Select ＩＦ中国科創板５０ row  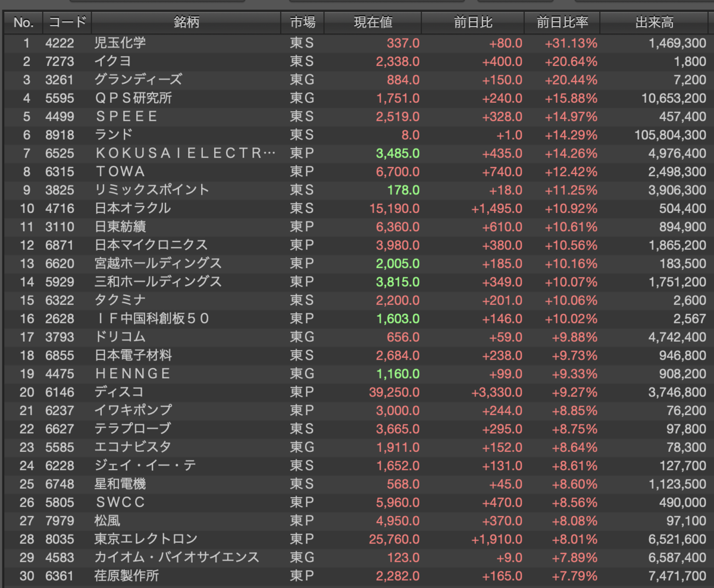(x=357, y=319)
